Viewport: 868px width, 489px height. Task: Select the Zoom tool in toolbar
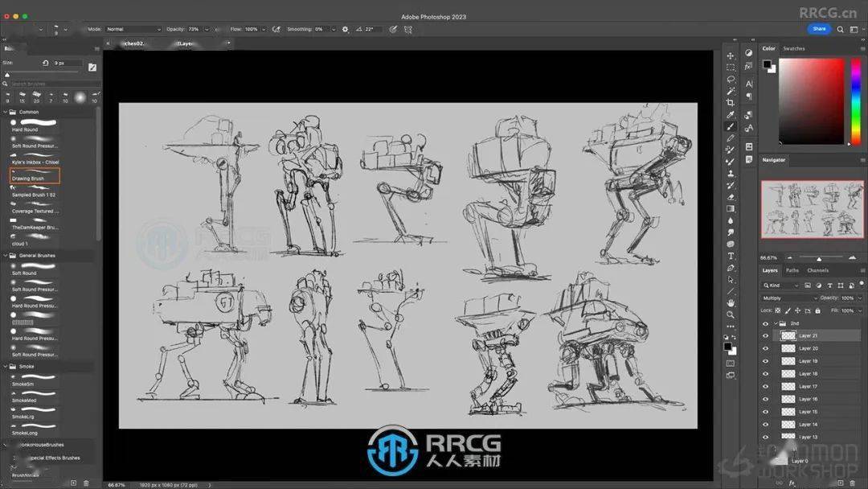[x=731, y=314]
